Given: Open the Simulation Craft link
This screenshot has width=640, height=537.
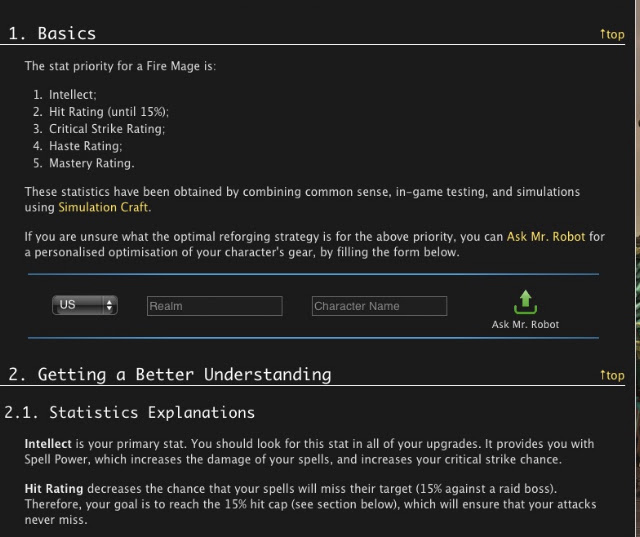Looking at the screenshot, I should pos(103,207).
